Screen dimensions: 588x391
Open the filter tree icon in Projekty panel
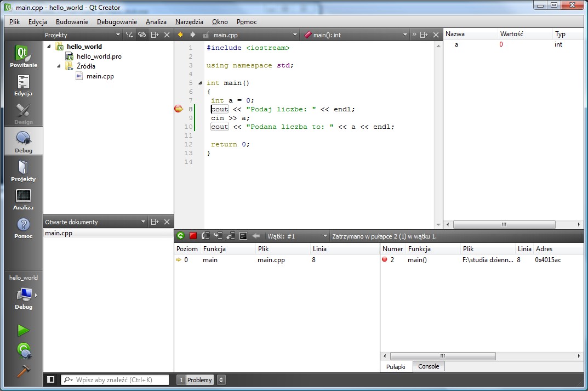[129, 35]
